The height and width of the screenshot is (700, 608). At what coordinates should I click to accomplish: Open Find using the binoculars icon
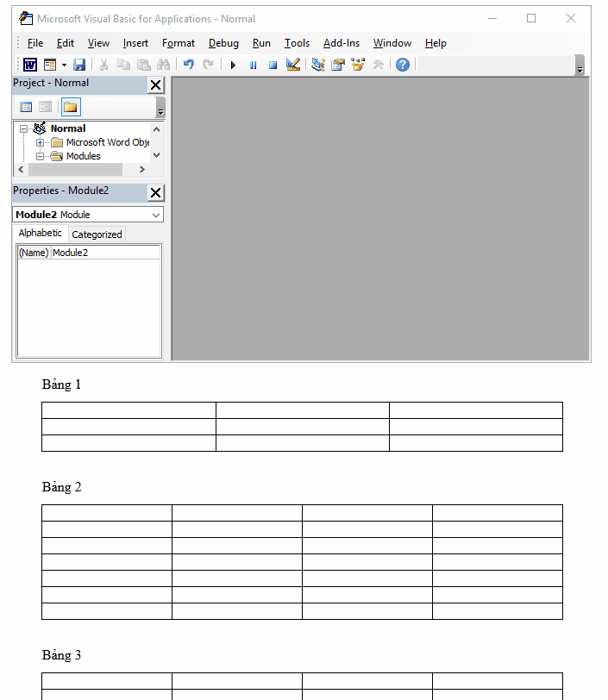click(163, 65)
